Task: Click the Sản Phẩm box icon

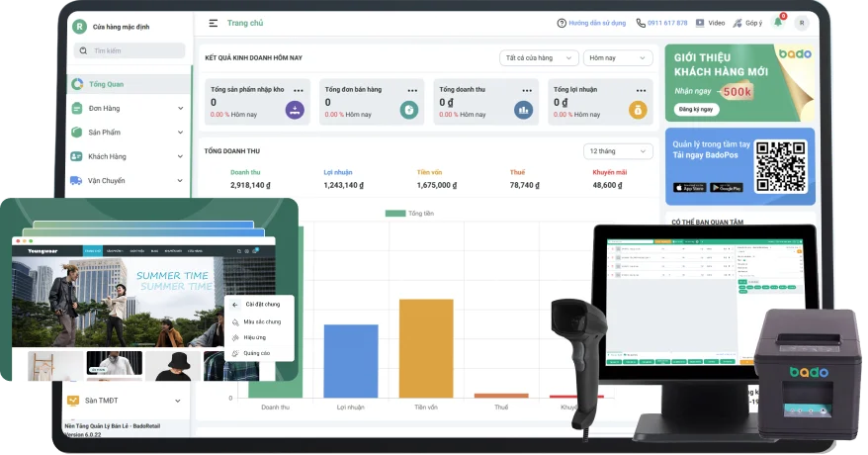Action: coord(77,133)
